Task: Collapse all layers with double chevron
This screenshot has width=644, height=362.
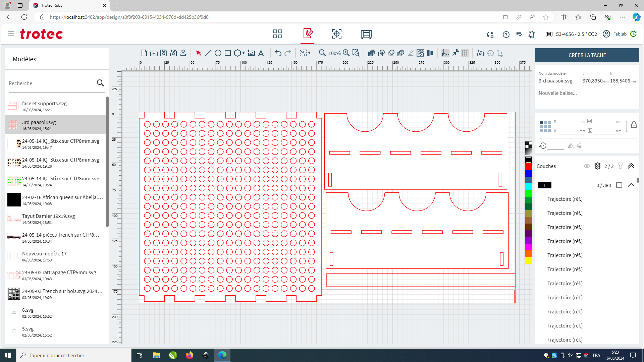Action: [x=631, y=166]
